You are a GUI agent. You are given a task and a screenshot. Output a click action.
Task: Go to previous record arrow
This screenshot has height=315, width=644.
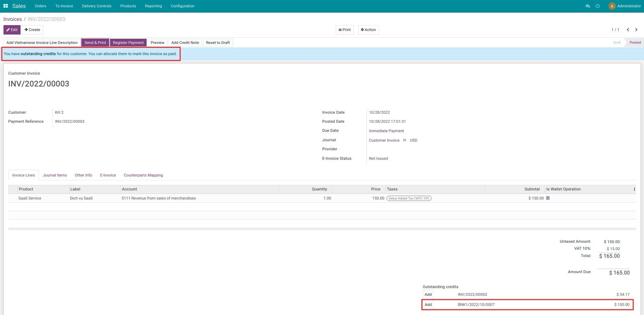click(x=628, y=30)
